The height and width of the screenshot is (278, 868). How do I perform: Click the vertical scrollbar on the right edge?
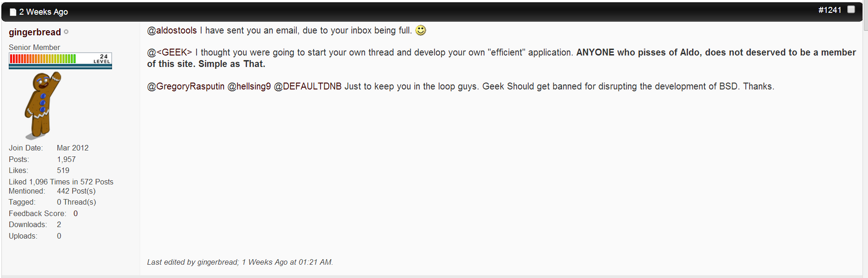click(865, 138)
